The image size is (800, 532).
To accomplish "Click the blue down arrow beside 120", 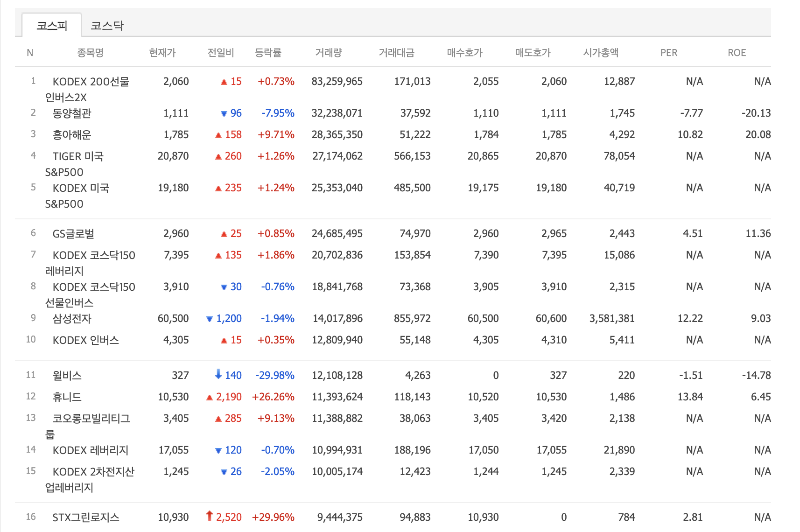I will [218, 450].
